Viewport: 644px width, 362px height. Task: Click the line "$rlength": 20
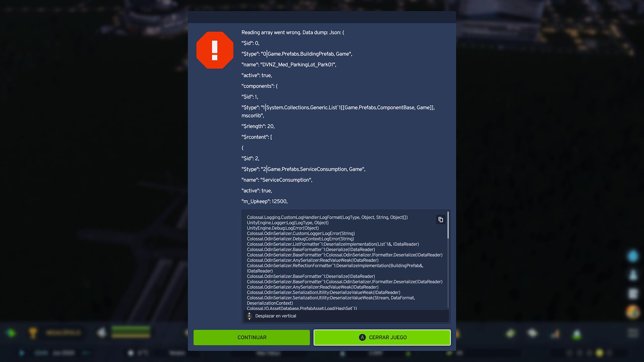coord(258,126)
